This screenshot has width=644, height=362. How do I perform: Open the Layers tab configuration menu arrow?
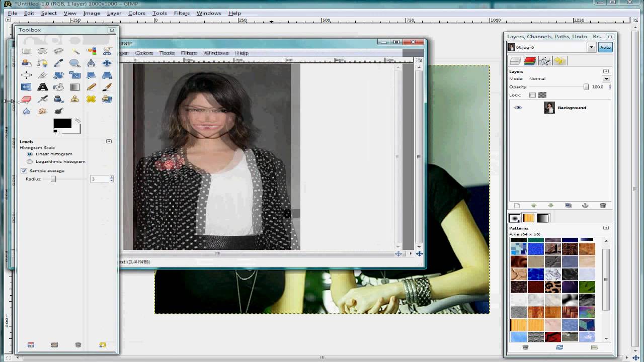click(606, 71)
